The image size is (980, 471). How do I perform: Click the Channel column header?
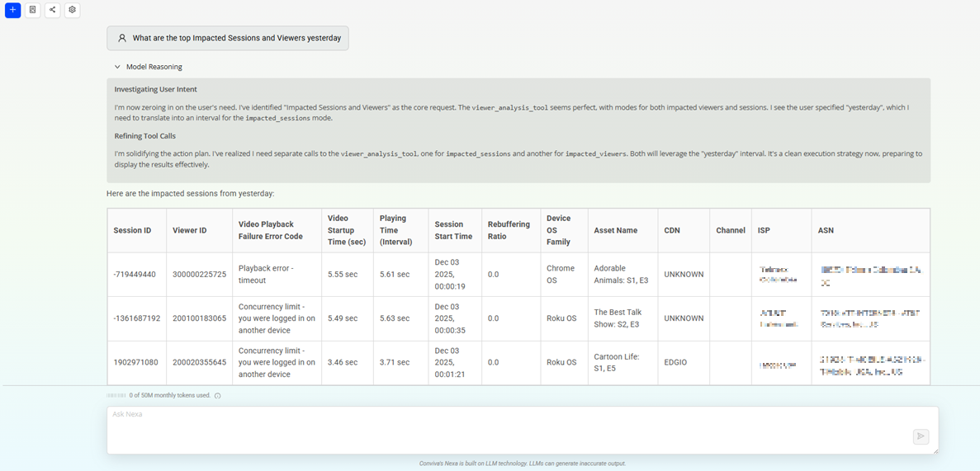tap(731, 230)
